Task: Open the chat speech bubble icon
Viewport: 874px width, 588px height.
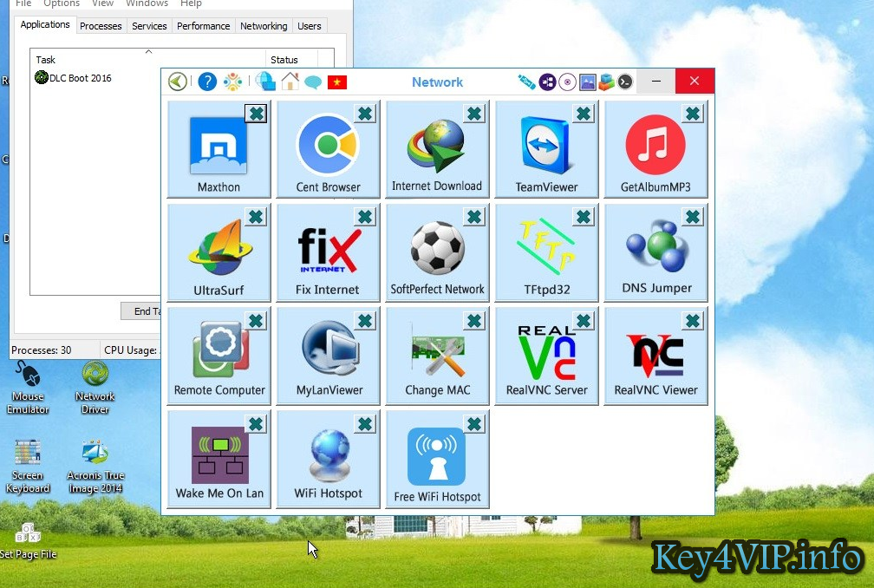Action: click(x=313, y=82)
